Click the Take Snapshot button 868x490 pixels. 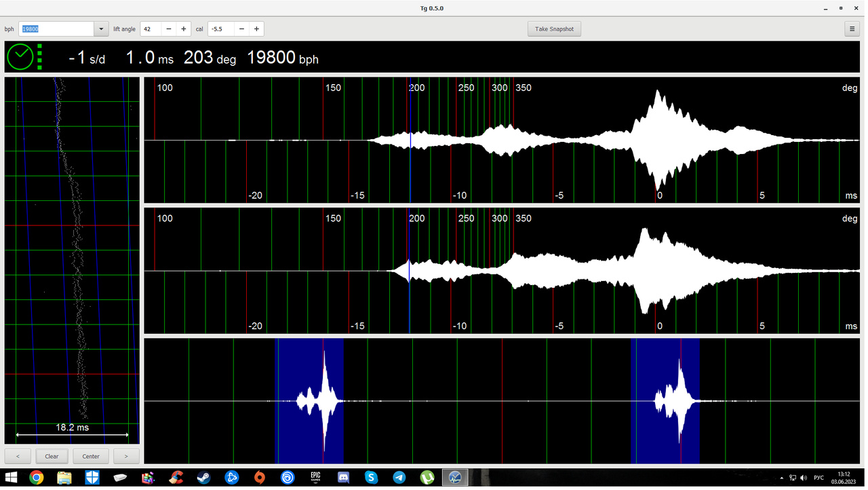554,29
